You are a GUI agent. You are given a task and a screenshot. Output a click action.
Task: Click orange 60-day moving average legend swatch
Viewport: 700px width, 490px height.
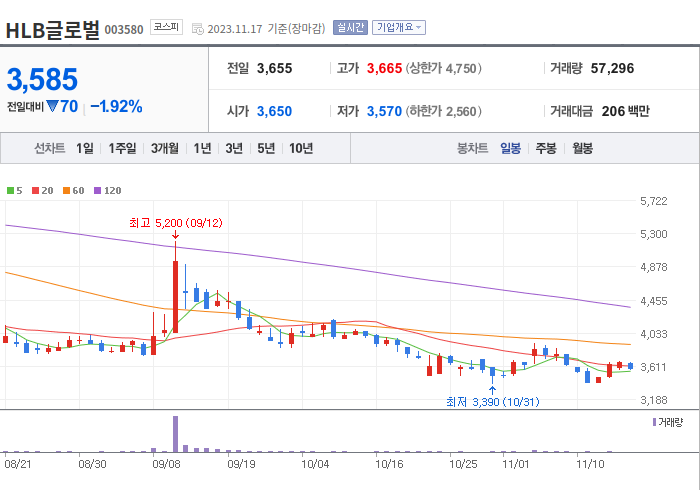click(67, 191)
